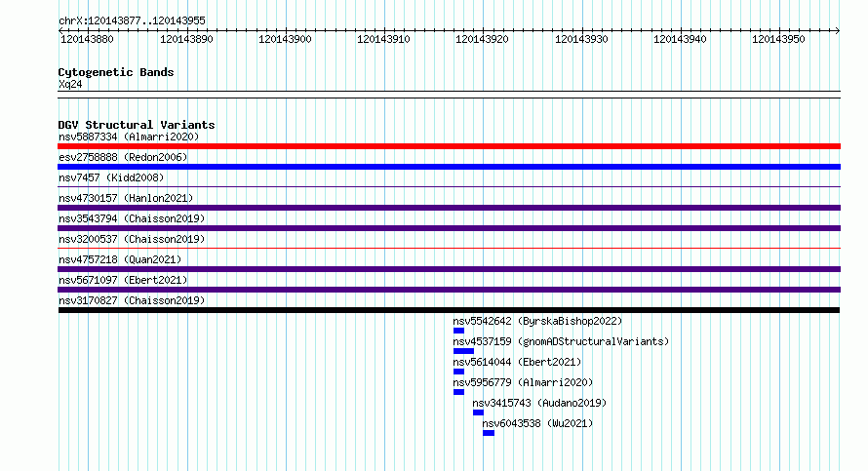Click ruler position 120143950
The height and width of the screenshot is (471, 868).
click(x=778, y=39)
